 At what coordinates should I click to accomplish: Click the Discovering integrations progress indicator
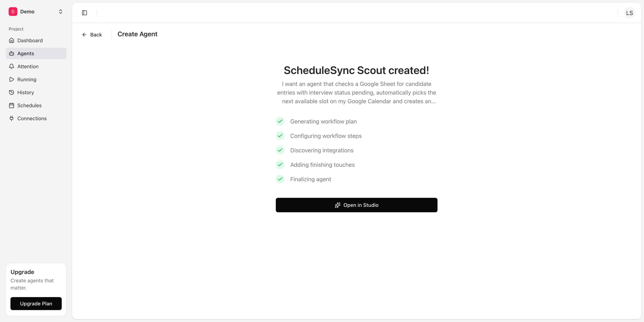click(x=280, y=150)
